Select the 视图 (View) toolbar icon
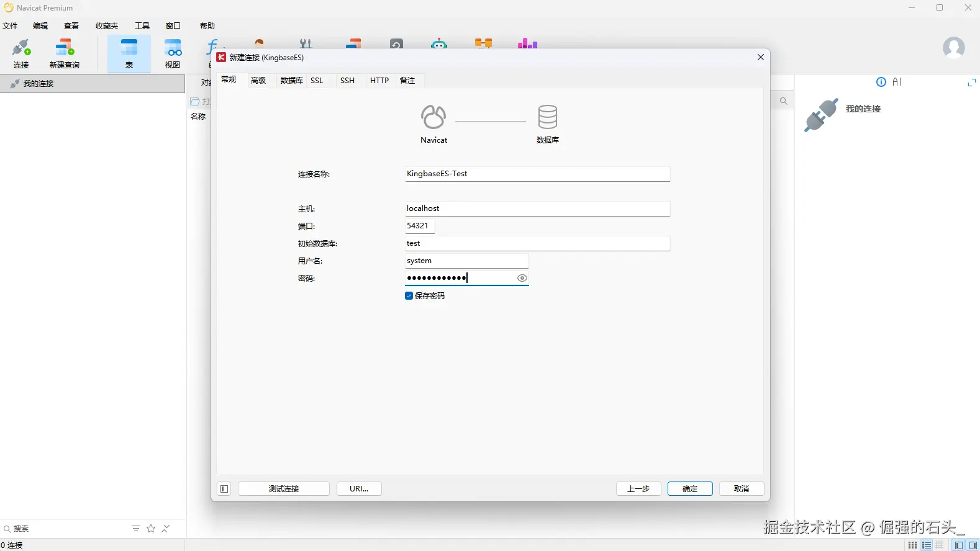Image resolution: width=980 pixels, height=551 pixels. click(173, 53)
